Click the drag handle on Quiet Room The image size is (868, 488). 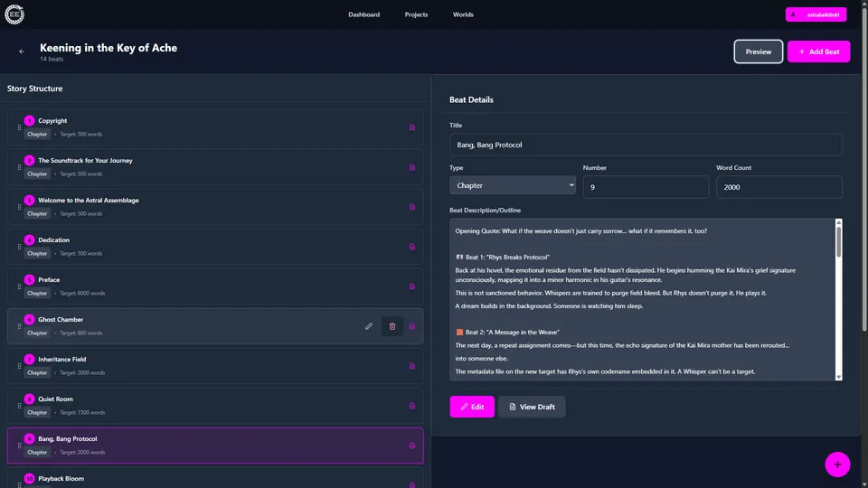[x=19, y=406]
